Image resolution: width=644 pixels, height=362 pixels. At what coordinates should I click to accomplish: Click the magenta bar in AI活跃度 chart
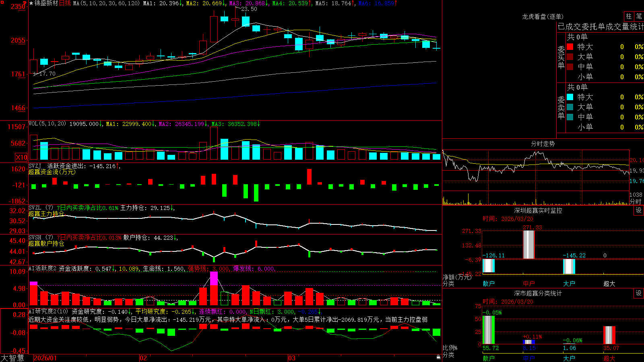[214, 279]
